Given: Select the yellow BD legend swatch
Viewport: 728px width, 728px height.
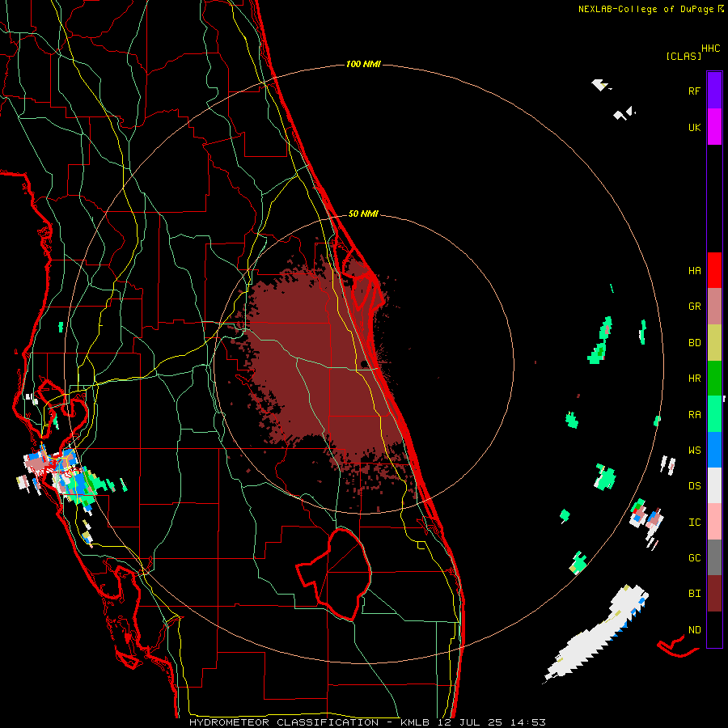Looking at the screenshot, I should click(x=714, y=342).
